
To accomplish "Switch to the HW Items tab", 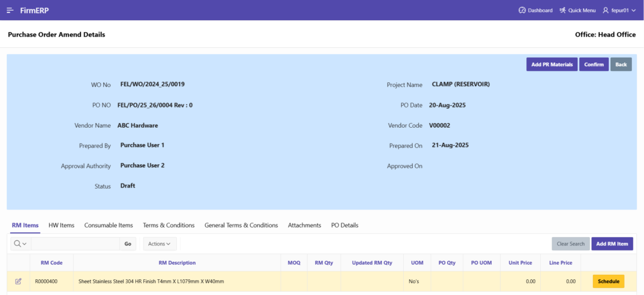I will pyautogui.click(x=62, y=225).
